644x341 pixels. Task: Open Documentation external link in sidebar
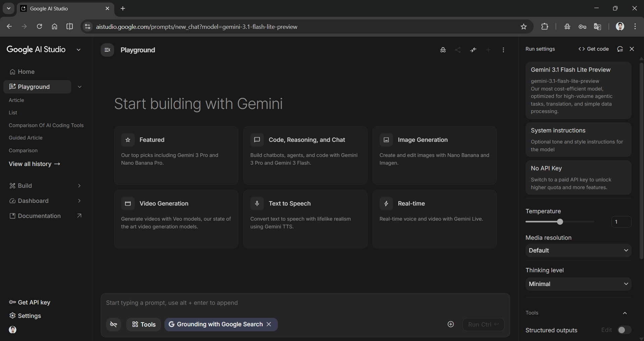pos(46,216)
